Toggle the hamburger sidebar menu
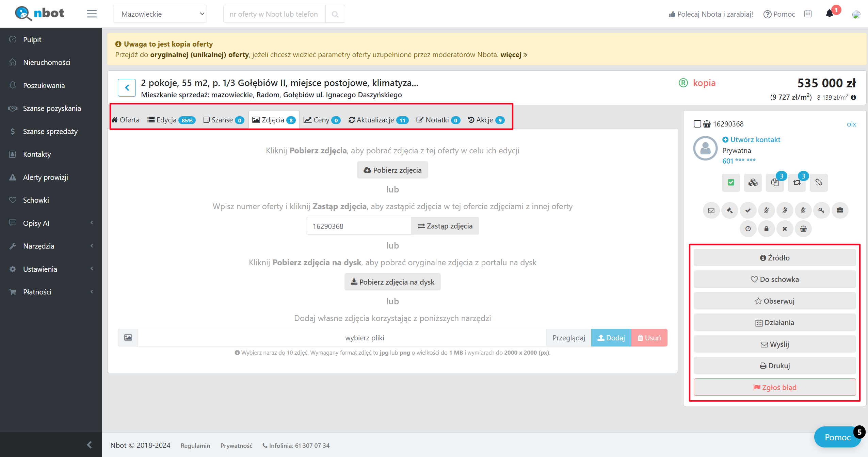This screenshot has height=457, width=868. [92, 14]
